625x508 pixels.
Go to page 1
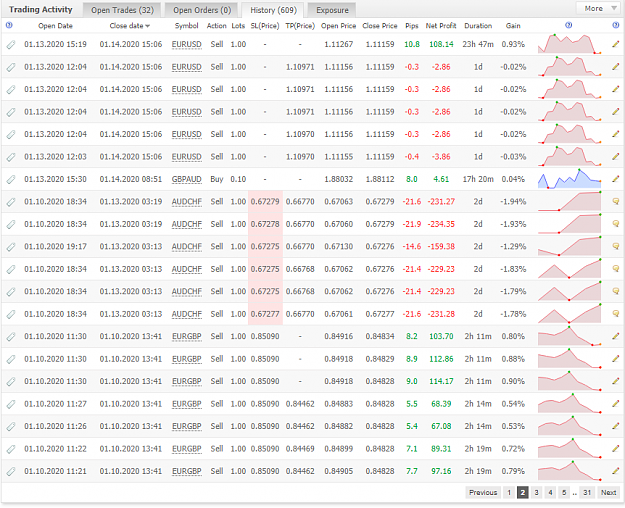[x=509, y=492]
